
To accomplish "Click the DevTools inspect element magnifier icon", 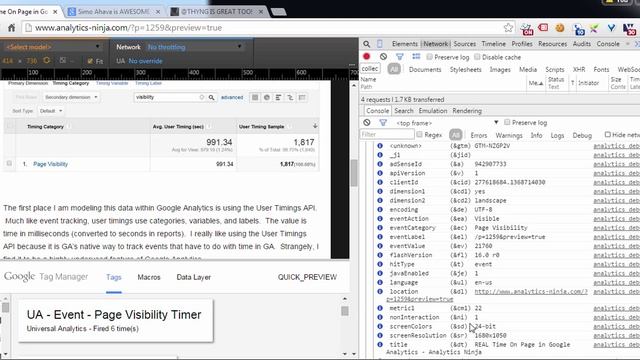I will (367, 44).
